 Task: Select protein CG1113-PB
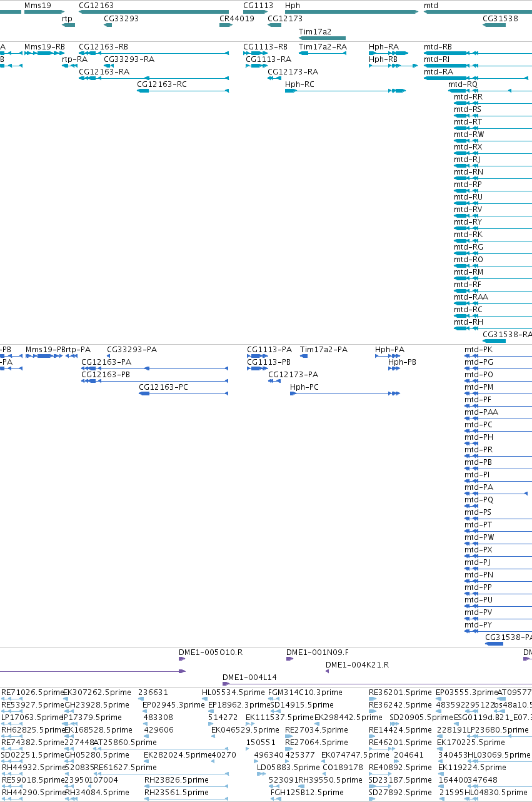click(x=269, y=362)
